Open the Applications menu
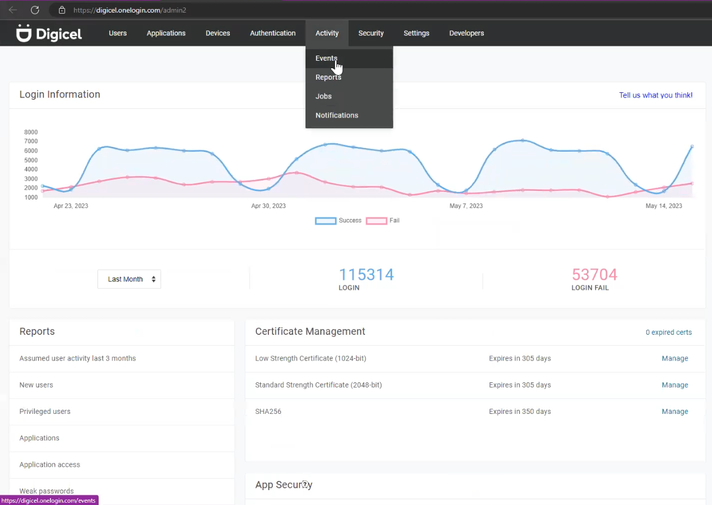 pos(166,33)
